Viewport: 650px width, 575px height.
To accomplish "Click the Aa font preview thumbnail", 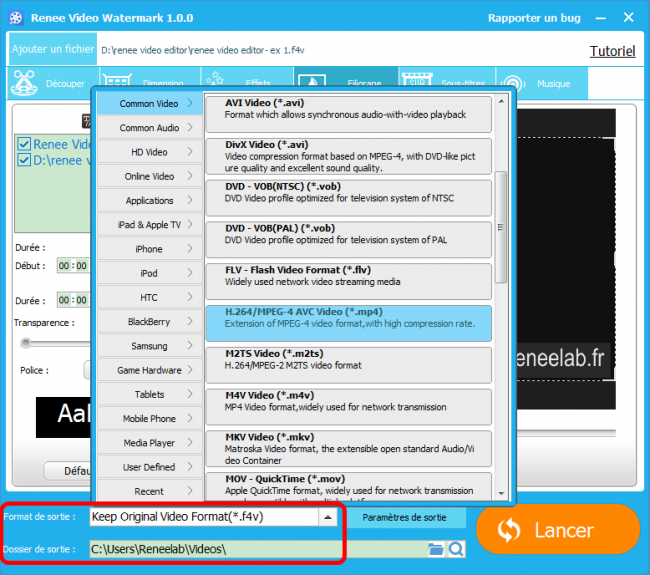I will click(x=63, y=417).
